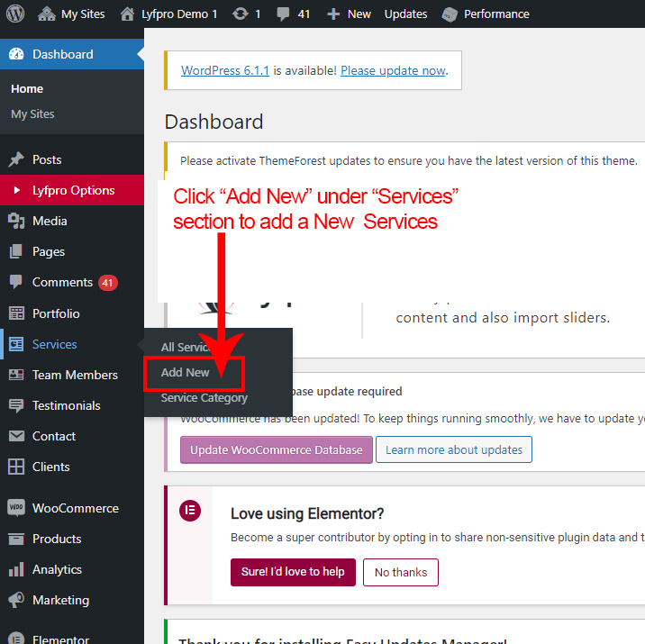This screenshot has width=645, height=644.
Task: Click Update WooCommerce Database button
Action: coord(276,449)
